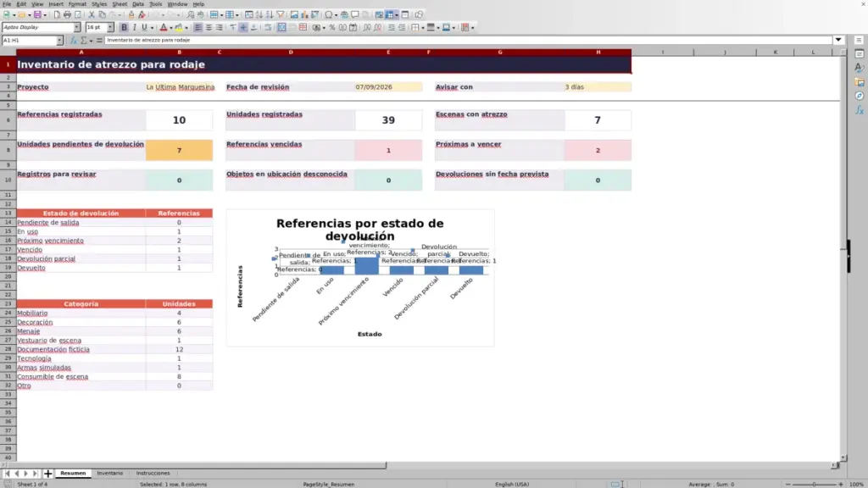Toggle Align Right
The image size is (868, 488).
pos(220,27)
